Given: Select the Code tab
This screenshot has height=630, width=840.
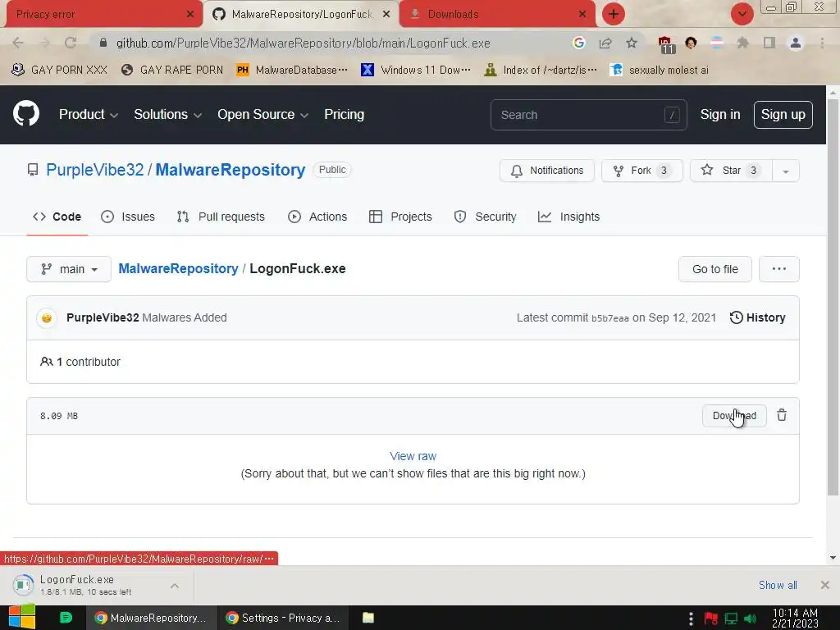Looking at the screenshot, I should [x=57, y=217].
